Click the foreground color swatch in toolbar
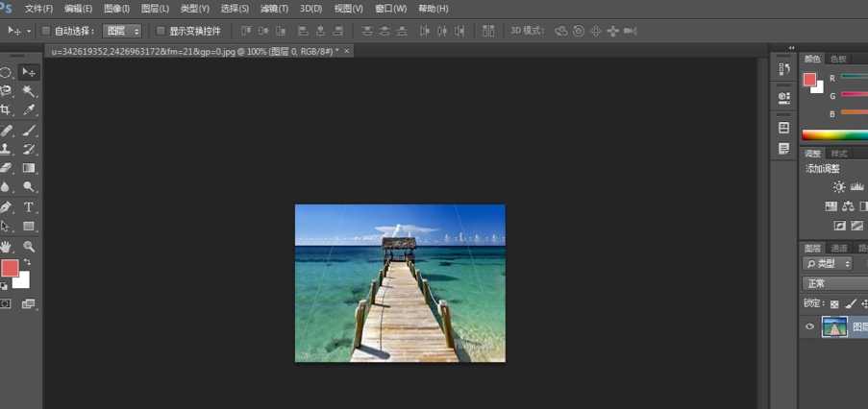868x409 pixels. (x=9, y=268)
